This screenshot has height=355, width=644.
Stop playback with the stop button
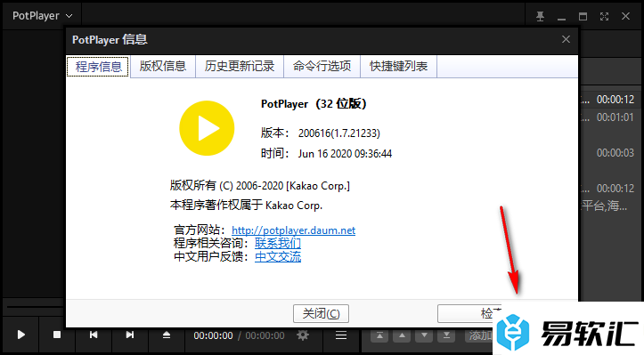click(x=57, y=335)
